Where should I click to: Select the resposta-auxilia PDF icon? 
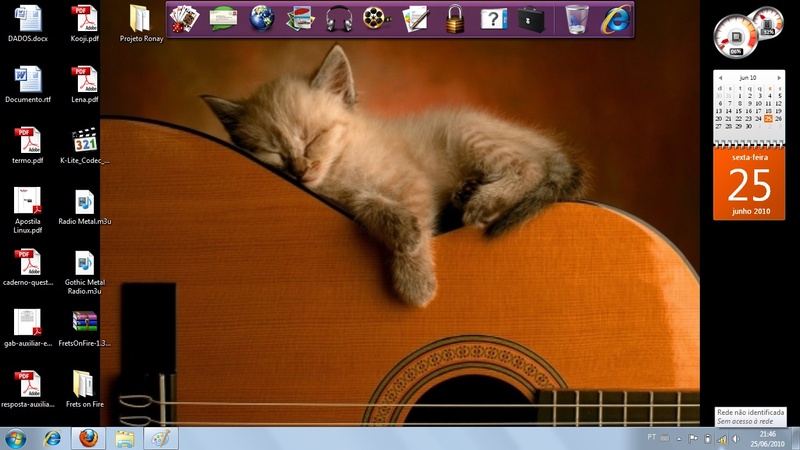click(x=28, y=389)
